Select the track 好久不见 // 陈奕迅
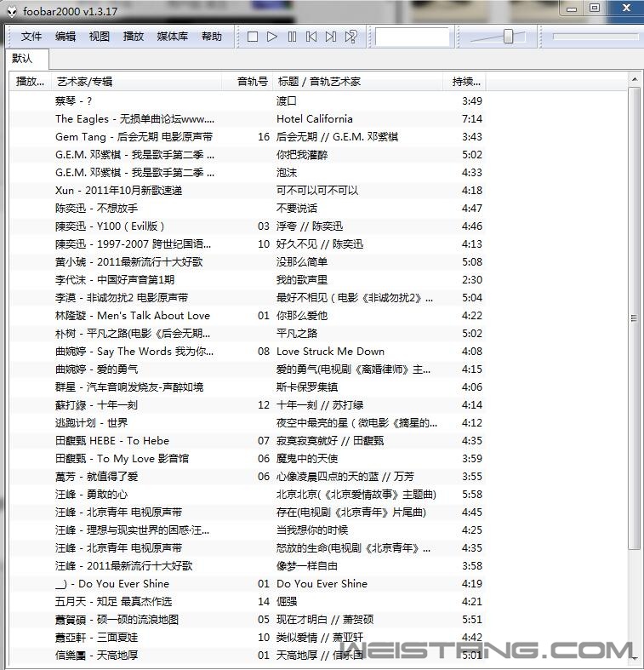644x670 pixels. point(248,244)
